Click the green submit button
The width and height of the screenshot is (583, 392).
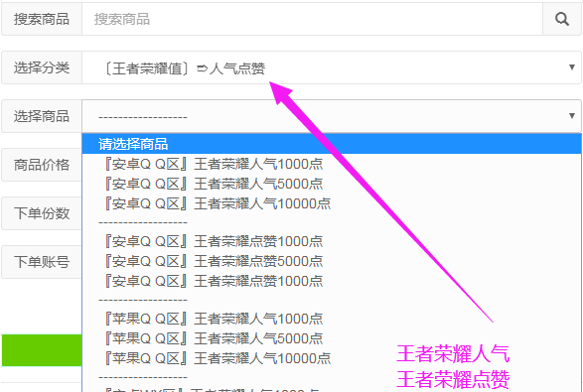tap(42, 350)
